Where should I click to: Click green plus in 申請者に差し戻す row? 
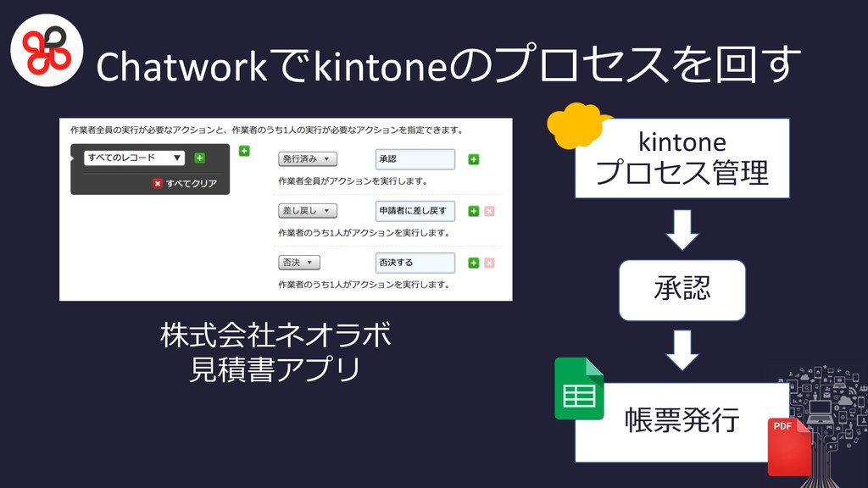(x=473, y=211)
